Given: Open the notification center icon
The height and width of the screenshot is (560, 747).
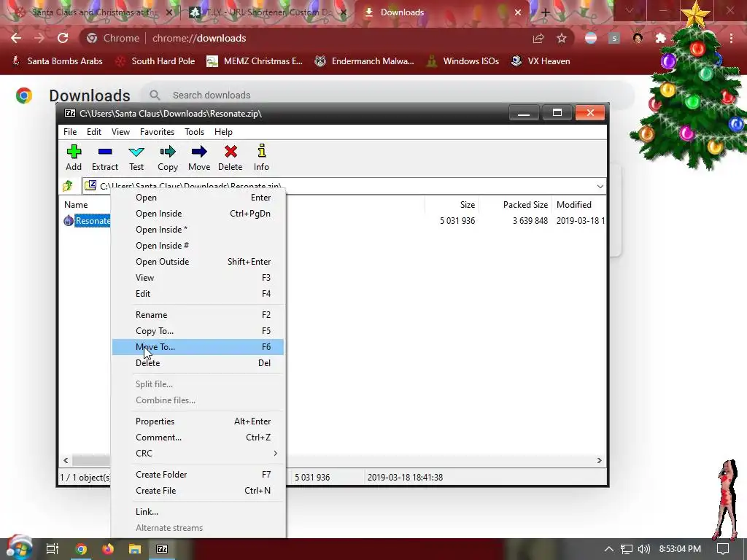Looking at the screenshot, I should 723,549.
